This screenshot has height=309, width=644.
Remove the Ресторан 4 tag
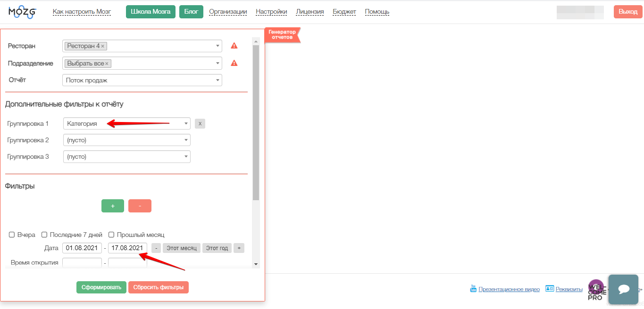tap(103, 46)
